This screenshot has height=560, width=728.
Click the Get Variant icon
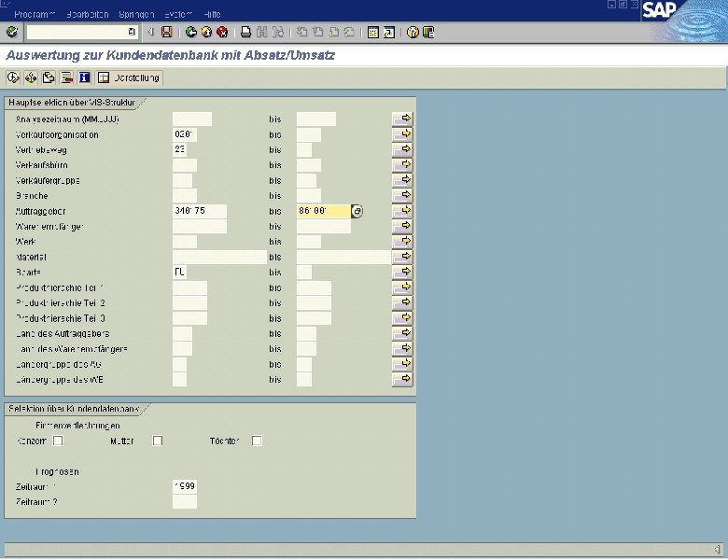tap(49, 77)
